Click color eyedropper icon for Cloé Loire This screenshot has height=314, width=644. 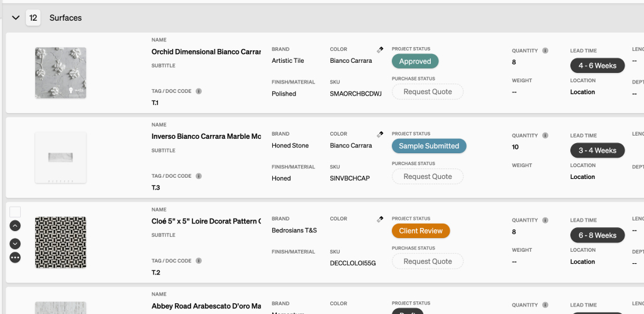[380, 219]
